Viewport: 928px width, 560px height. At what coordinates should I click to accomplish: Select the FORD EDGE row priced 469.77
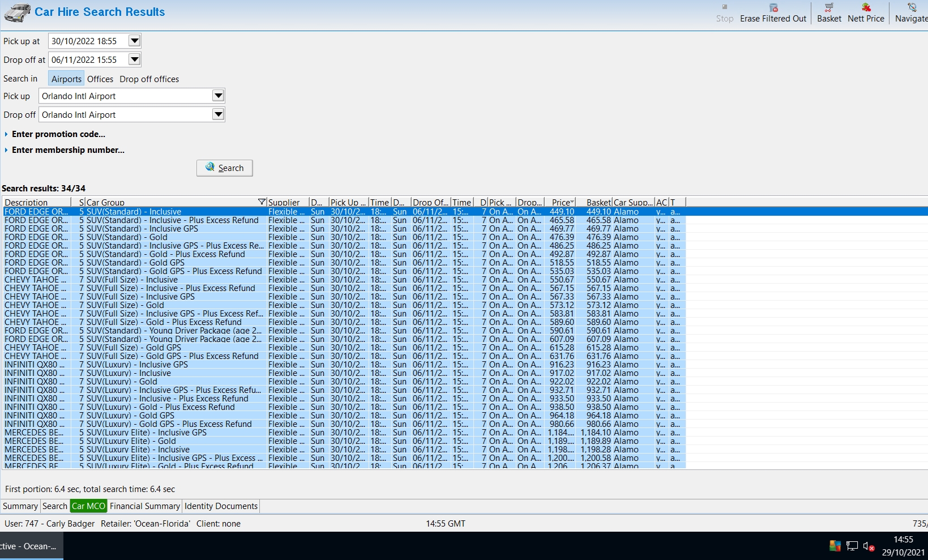[x=344, y=229]
